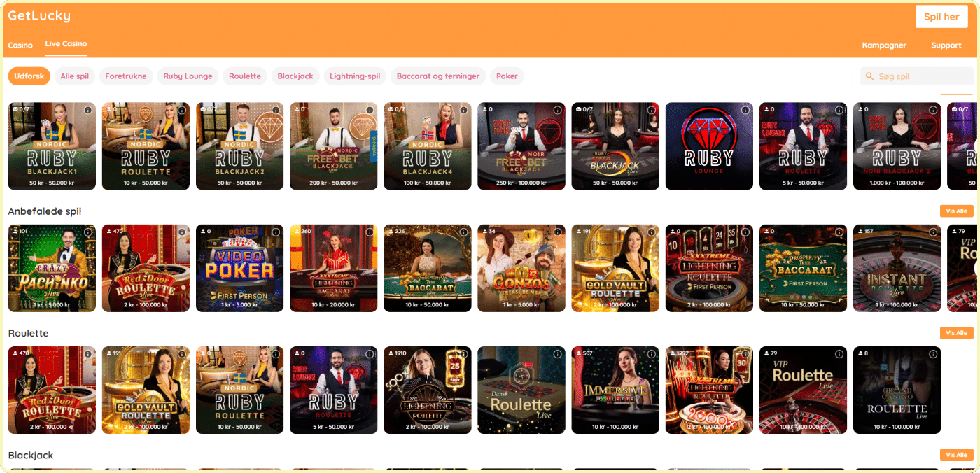Filter by Alle spil
The height and width of the screenshot is (473, 980).
pyautogui.click(x=75, y=76)
